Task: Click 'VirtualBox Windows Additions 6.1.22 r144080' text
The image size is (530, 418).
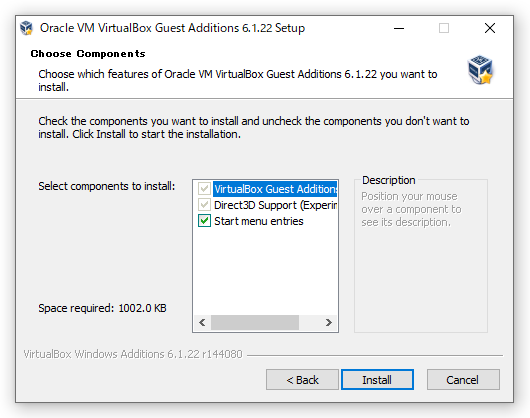Action: point(133,354)
